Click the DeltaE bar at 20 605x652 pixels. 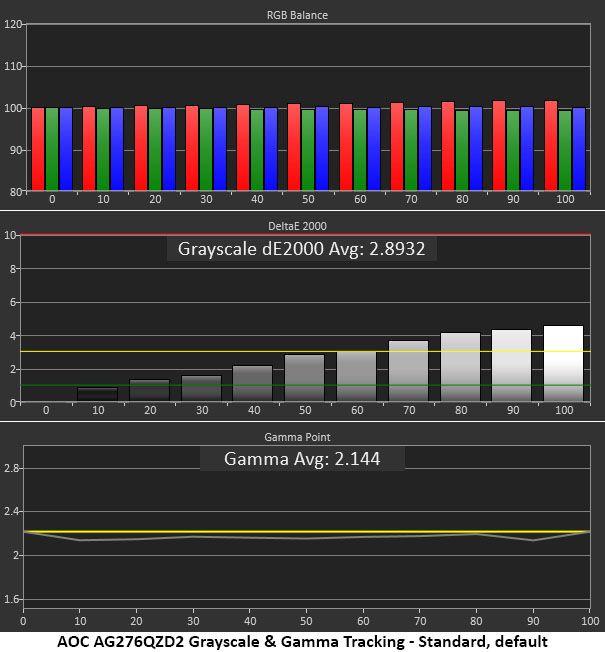pyautogui.click(x=150, y=390)
